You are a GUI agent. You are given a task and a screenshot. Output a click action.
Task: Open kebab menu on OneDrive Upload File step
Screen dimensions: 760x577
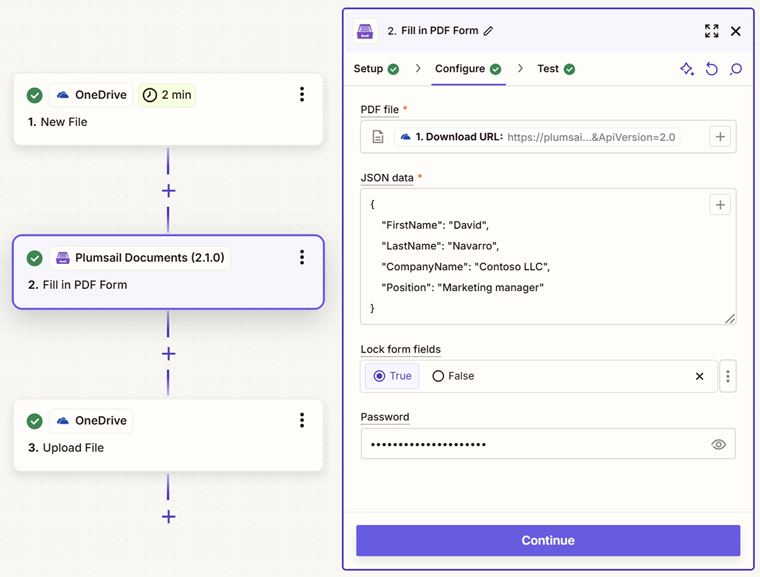pos(302,420)
